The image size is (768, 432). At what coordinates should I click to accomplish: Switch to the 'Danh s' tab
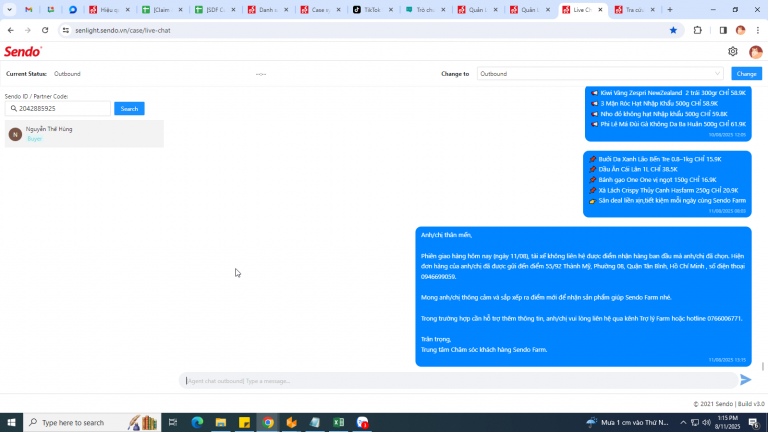click(267, 10)
